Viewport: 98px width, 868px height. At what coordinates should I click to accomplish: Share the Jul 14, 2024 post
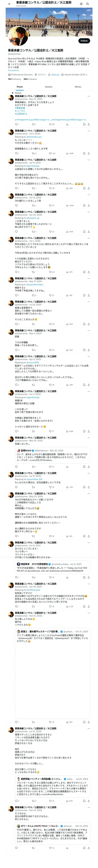[x=89, y=205]
